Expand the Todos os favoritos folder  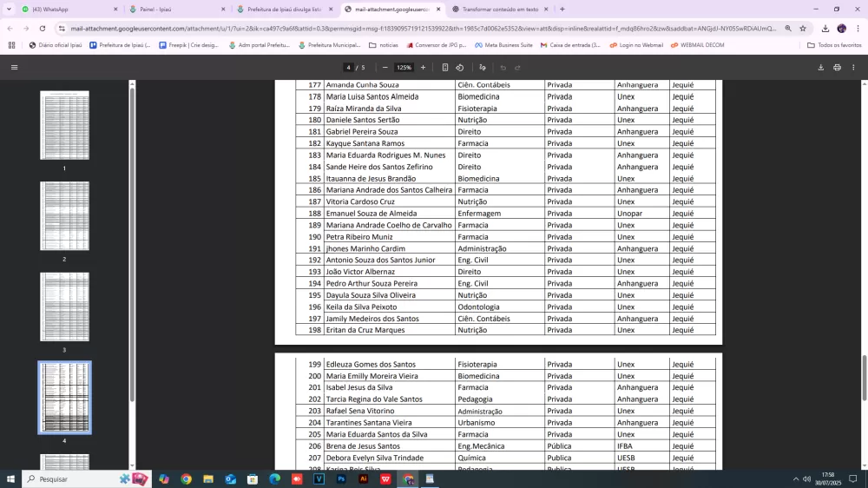coord(833,45)
